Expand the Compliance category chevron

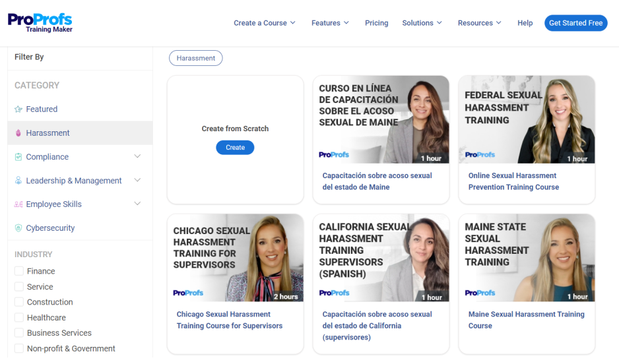point(137,156)
